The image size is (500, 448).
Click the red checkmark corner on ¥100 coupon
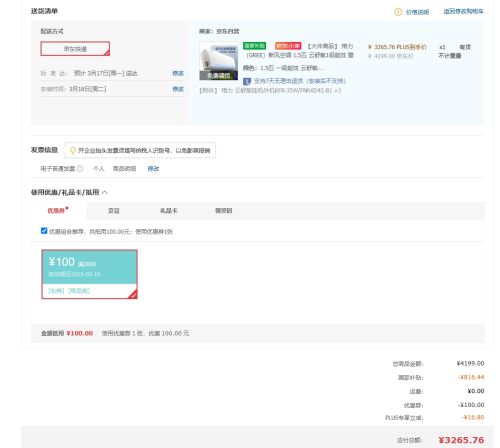coord(133,294)
